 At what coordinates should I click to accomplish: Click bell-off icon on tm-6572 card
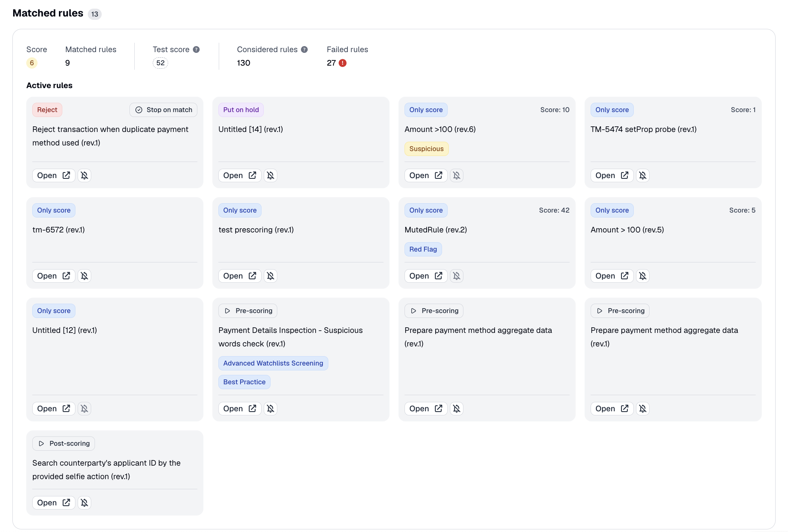84,276
